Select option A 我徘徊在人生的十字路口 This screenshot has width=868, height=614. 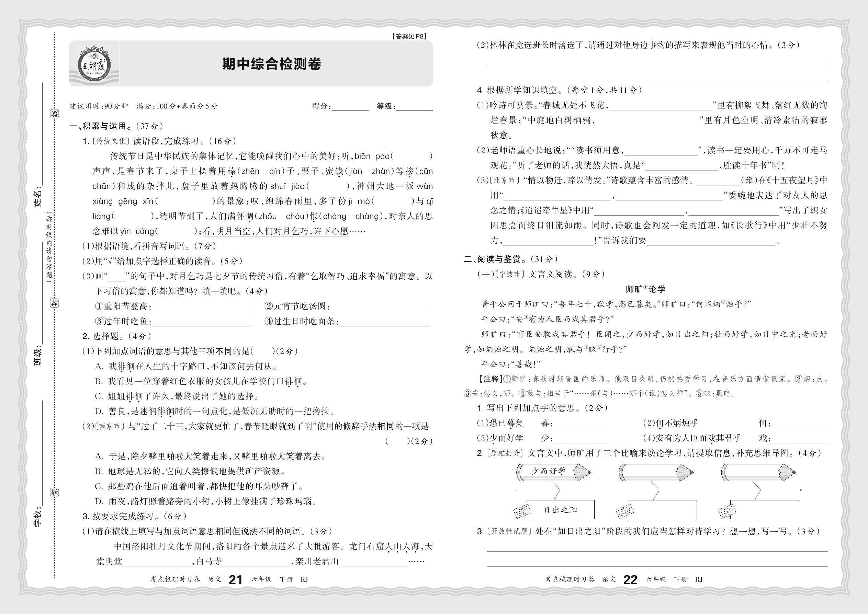(x=186, y=366)
